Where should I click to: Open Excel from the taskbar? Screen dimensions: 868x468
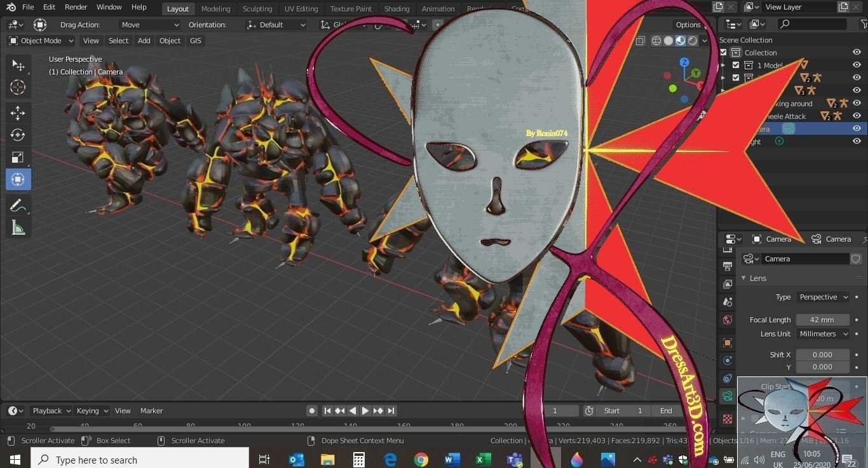pyautogui.click(x=483, y=459)
